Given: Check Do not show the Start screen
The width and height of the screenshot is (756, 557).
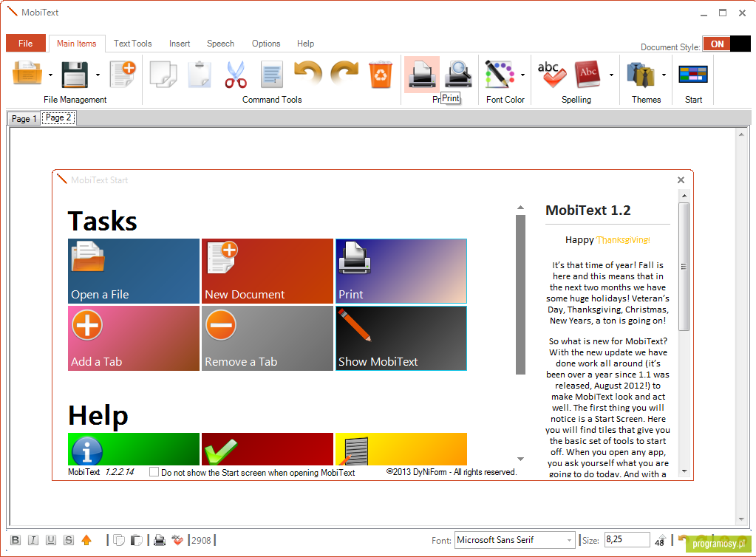Looking at the screenshot, I should (154, 472).
